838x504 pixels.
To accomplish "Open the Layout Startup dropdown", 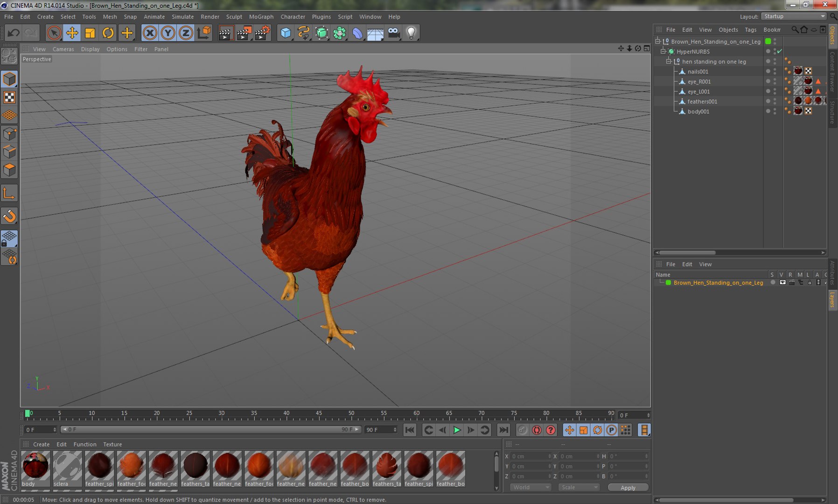I will pyautogui.click(x=794, y=16).
